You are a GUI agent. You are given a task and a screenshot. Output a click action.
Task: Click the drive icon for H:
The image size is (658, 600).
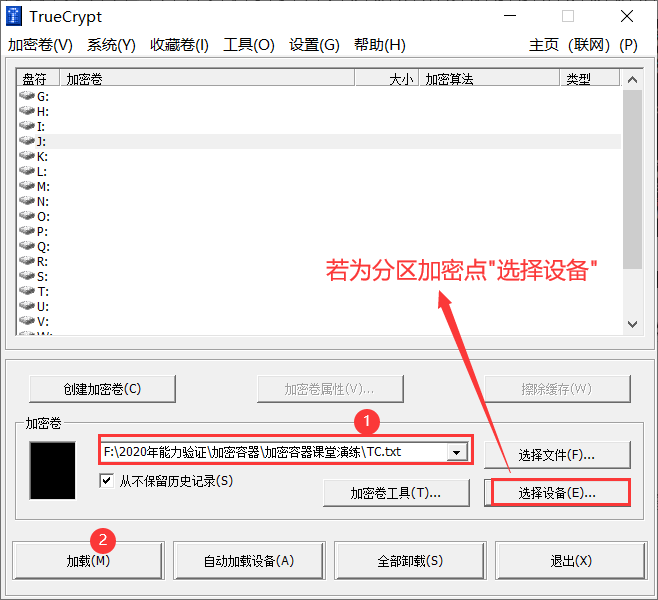(x=27, y=111)
